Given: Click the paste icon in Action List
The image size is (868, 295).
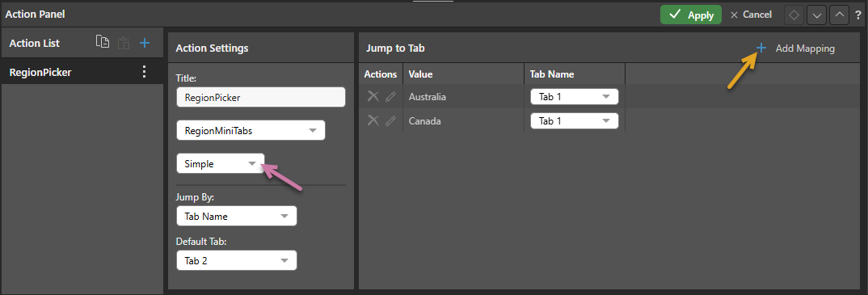Looking at the screenshot, I should click(124, 43).
